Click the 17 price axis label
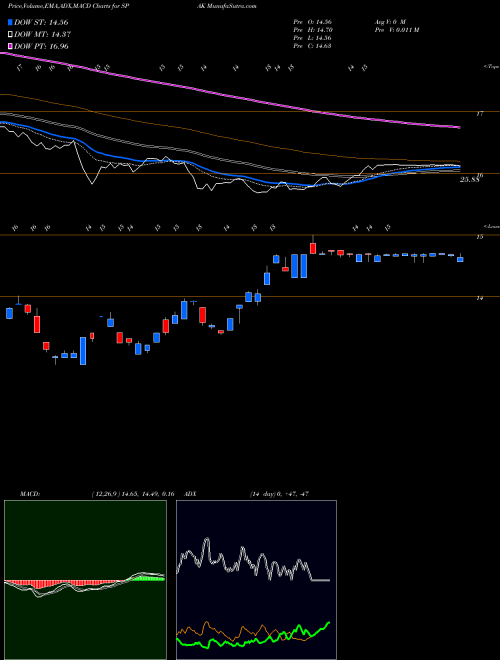 pos(479,114)
